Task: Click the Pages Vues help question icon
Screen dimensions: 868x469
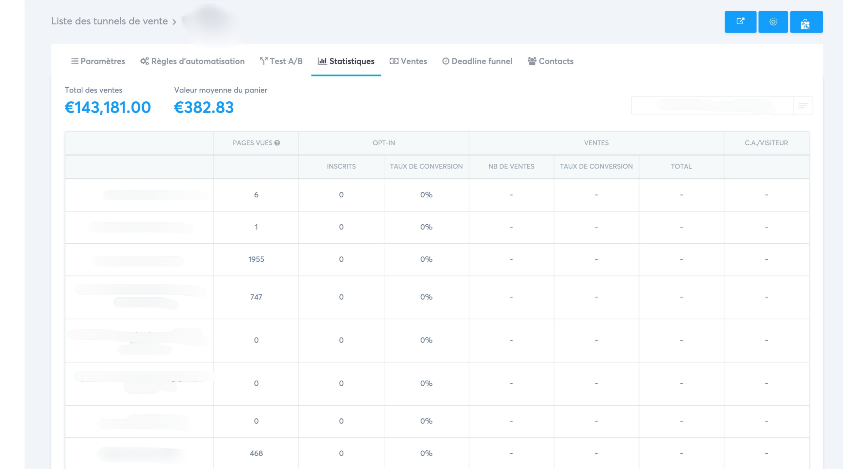Action: point(277,143)
